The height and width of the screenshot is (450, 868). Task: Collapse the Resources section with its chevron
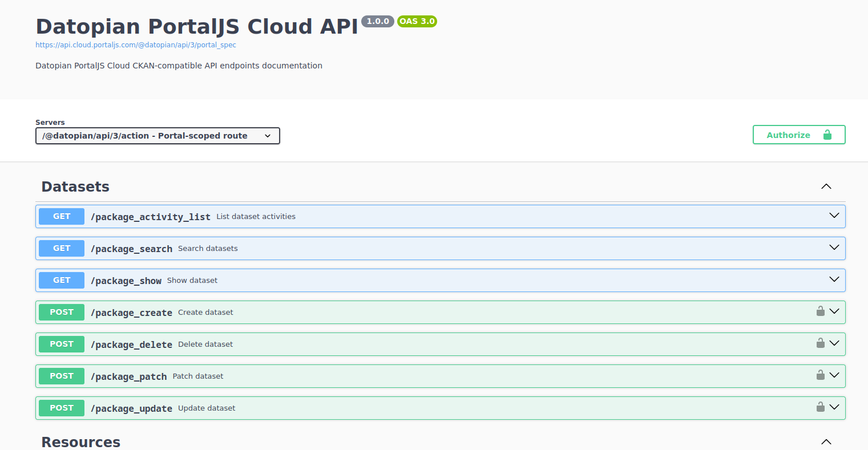click(826, 441)
